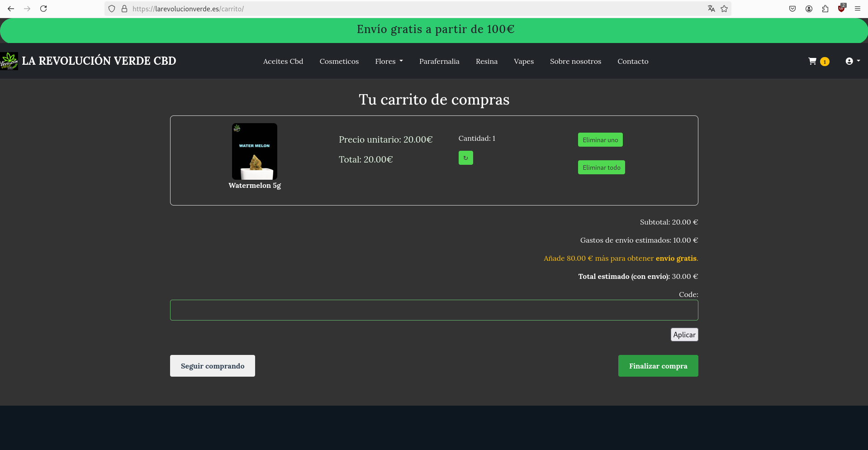
Task: Open the user account dropdown
Action: tap(852, 61)
